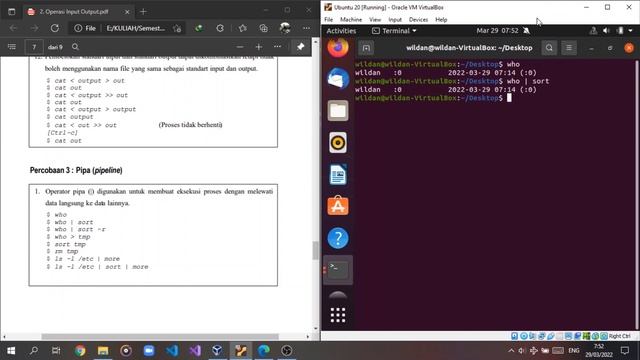The height and width of the screenshot is (360, 640).
Task: Open VirtualBox Help menu
Action: [441, 20]
